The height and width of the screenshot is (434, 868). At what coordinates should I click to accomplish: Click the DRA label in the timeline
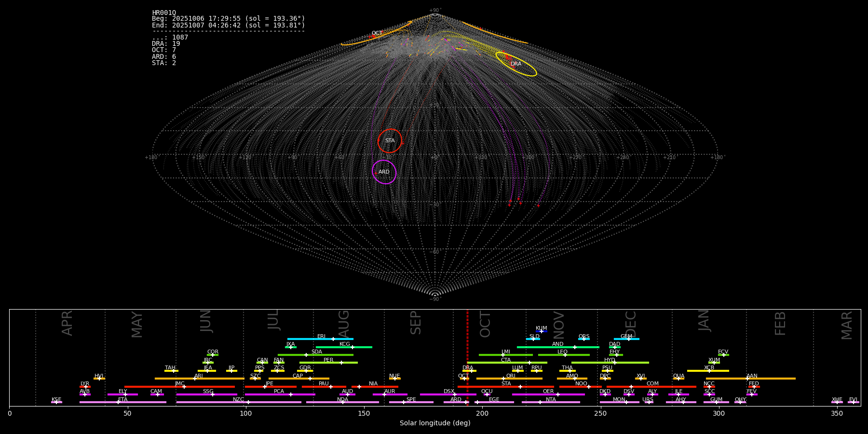coord(468,368)
